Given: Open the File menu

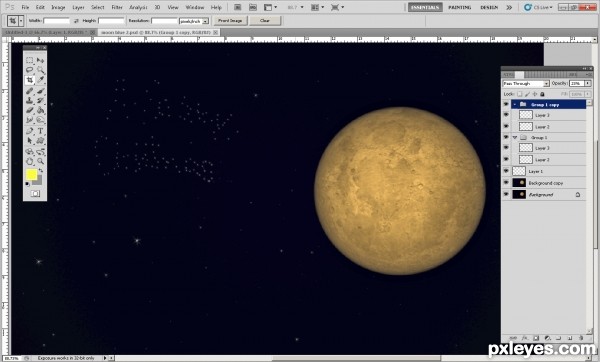Looking at the screenshot, I should (x=25, y=7).
